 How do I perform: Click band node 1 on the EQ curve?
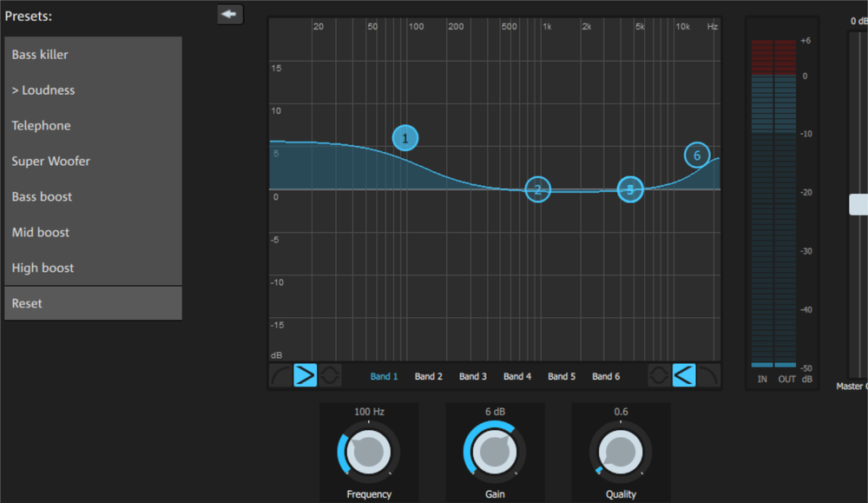(405, 138)
